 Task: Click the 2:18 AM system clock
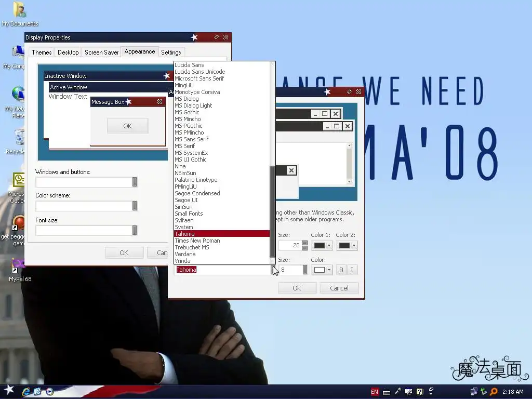click(513, 392)
